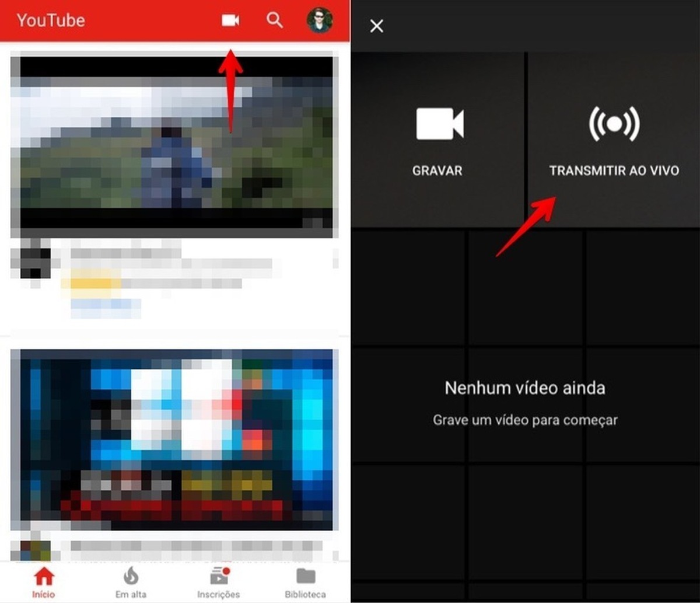The height and width of the screenshot is (603, 700).
Task: Switch to the Biblioteca tab label
Action: click(x=306, y=595)
